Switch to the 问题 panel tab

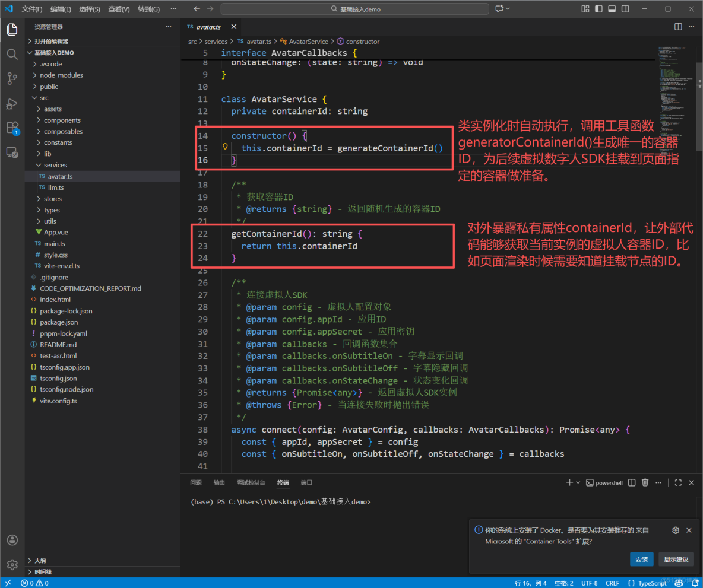[x=196, y=483]
